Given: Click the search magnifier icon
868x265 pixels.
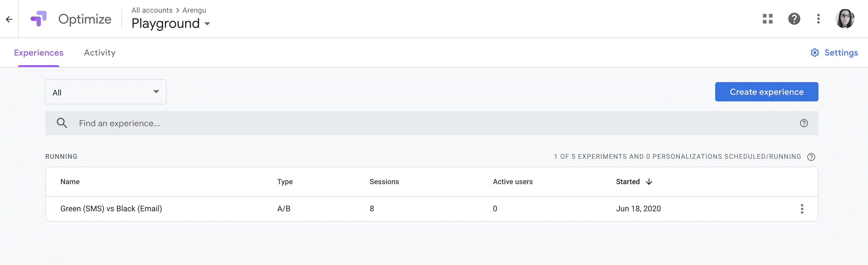Looking at the screenshot, I should (x=62, y=123).
